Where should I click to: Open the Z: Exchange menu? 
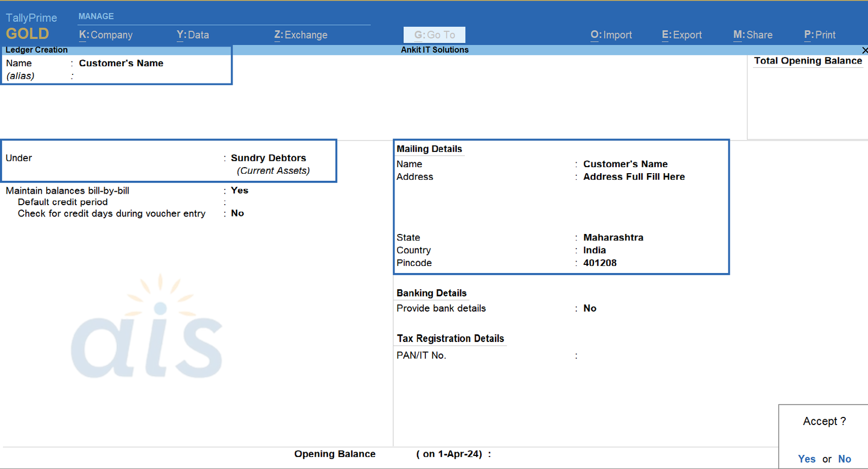point(301,35)
